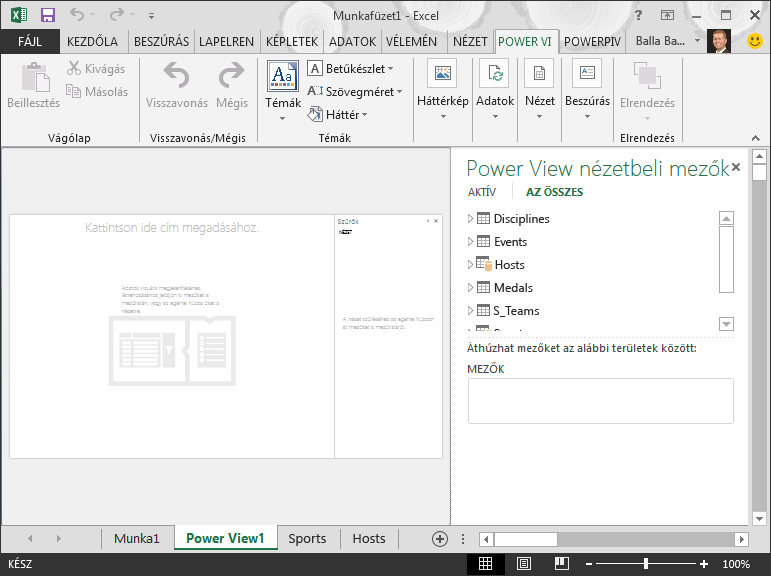Expand the S_Teams table
This screenshot has width=771, height=576.
pos(470,310)
